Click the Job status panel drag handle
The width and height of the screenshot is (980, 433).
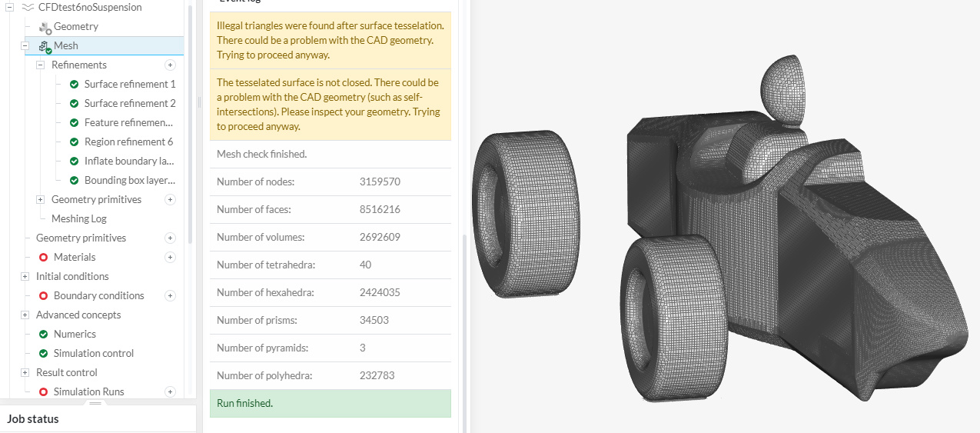pos(95,402)
